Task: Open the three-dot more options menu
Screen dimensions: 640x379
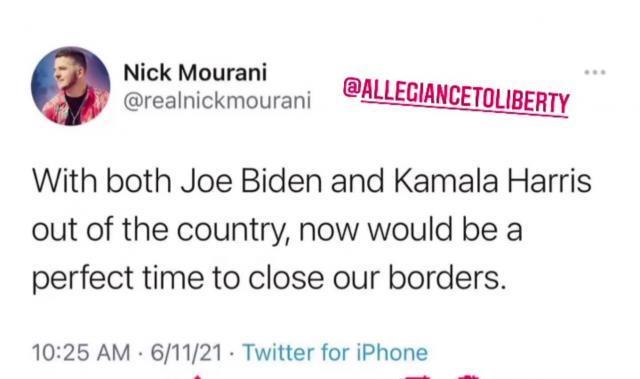Action: click(x=595, y=73)
